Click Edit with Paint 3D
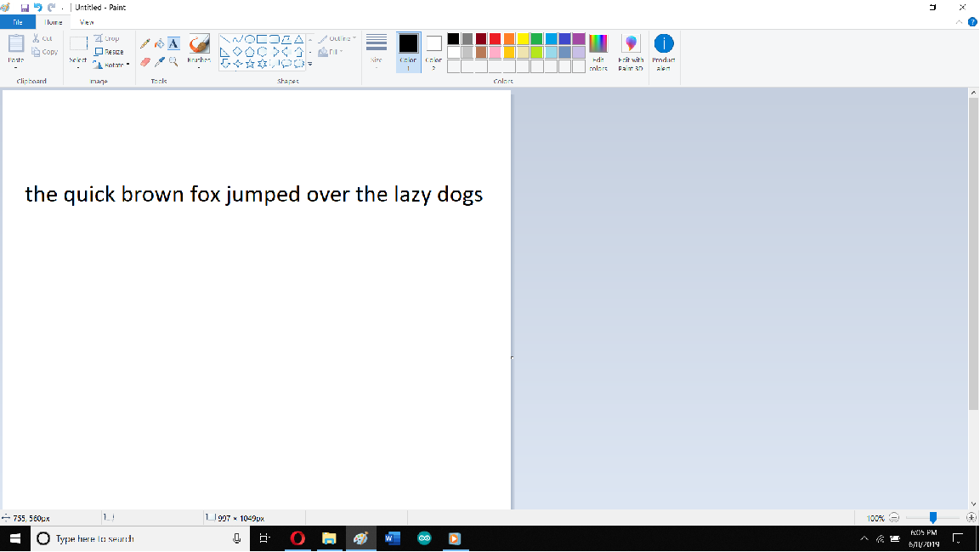Viewport: 980px width, 552px height. tap(631, 52)
